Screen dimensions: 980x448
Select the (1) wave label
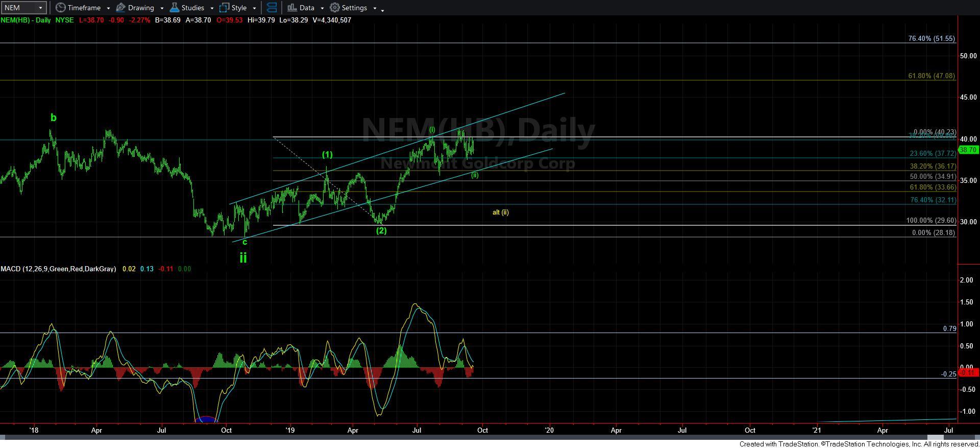[327, 155]
